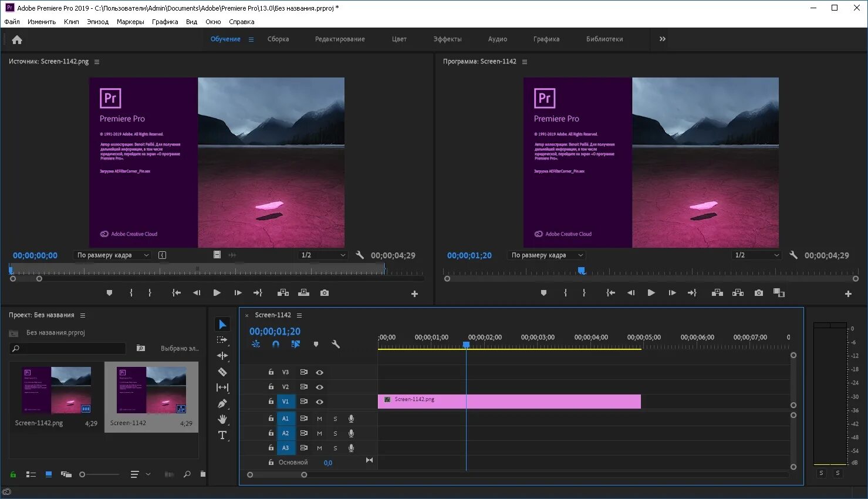Select the Razor tool in tools panel
This screenshot has height=499, width=868.
click(x=222, y=372)
